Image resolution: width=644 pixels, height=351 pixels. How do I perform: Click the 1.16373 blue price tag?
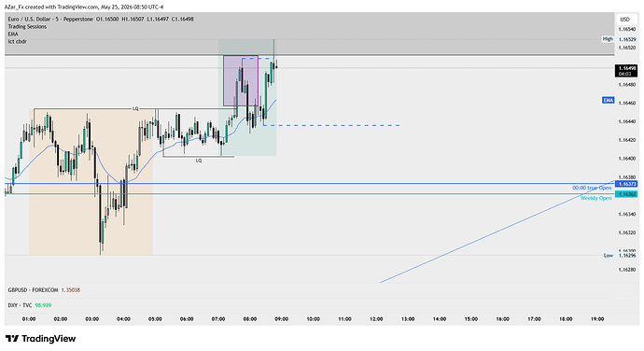tap(626, 184)
